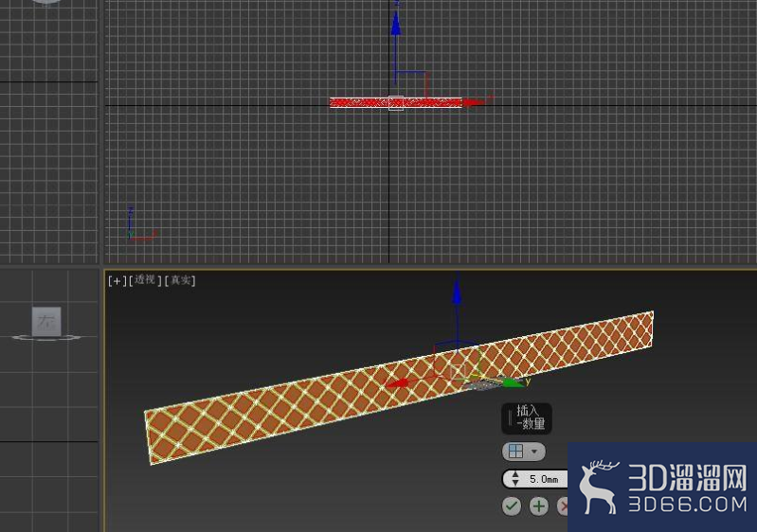Image resolution: width=757 pixels, height=532 pixels.
Task: Open the inset type group dropdown
Action: pos(524,452)
